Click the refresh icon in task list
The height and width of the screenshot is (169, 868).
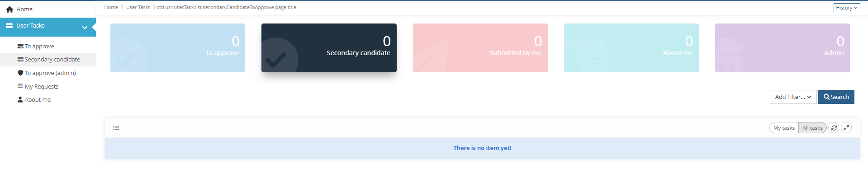click(834, 128)
